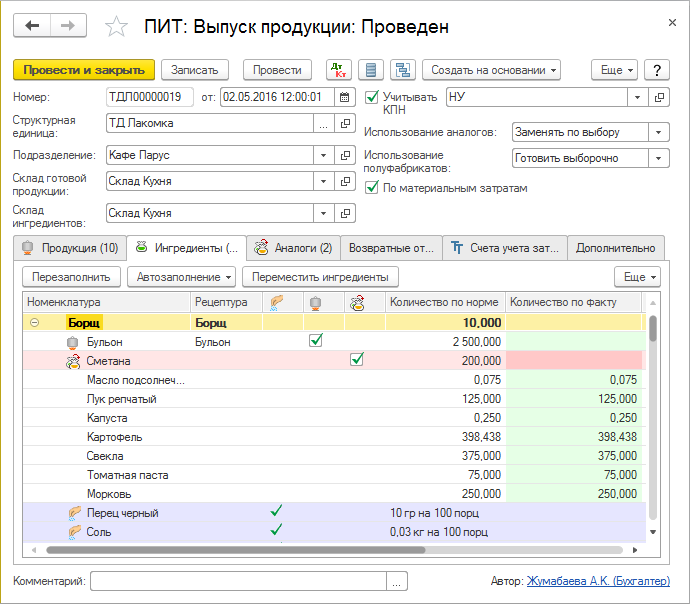Uncheck По материальным затратам option
Image resolution: width=690 pixels, height=604 pixels.
[372, 187]
